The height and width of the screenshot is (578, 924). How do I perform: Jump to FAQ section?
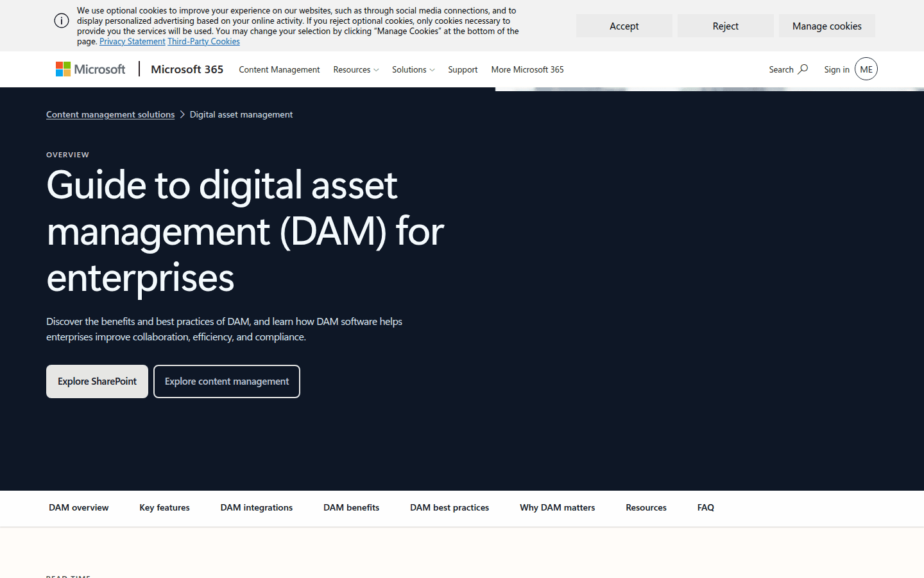click(706, 507)
